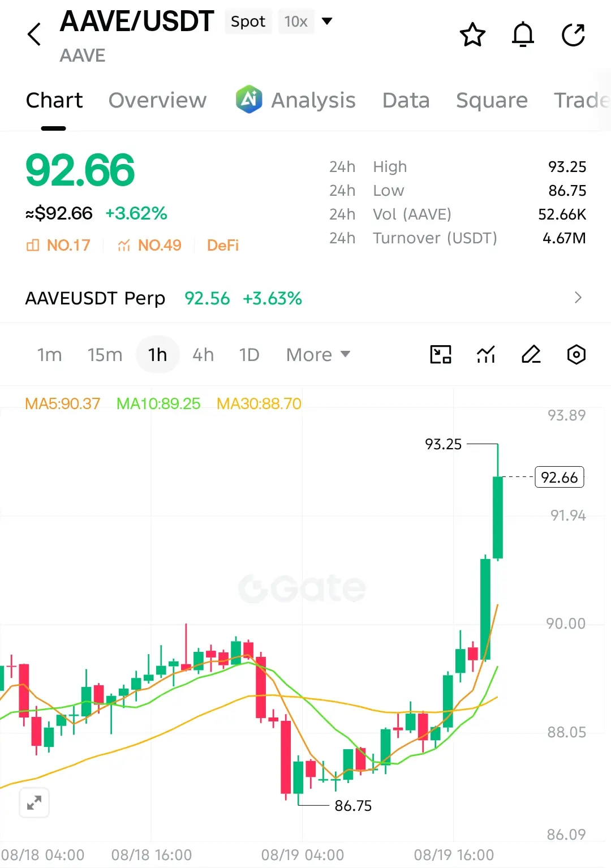Tap the Perp change +3.63%
The height and width of the screenshot is (868, 611).
[272, 298]
